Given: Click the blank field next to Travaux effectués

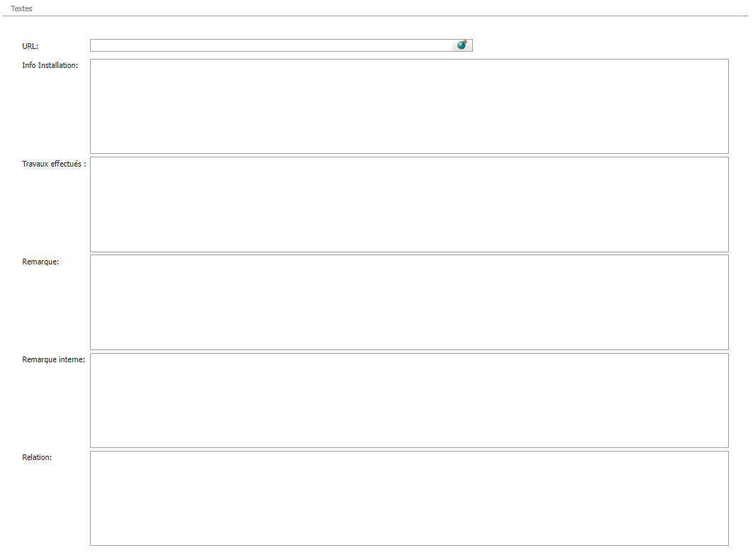Looking at the screenshot, I should [x=409, y=205].
